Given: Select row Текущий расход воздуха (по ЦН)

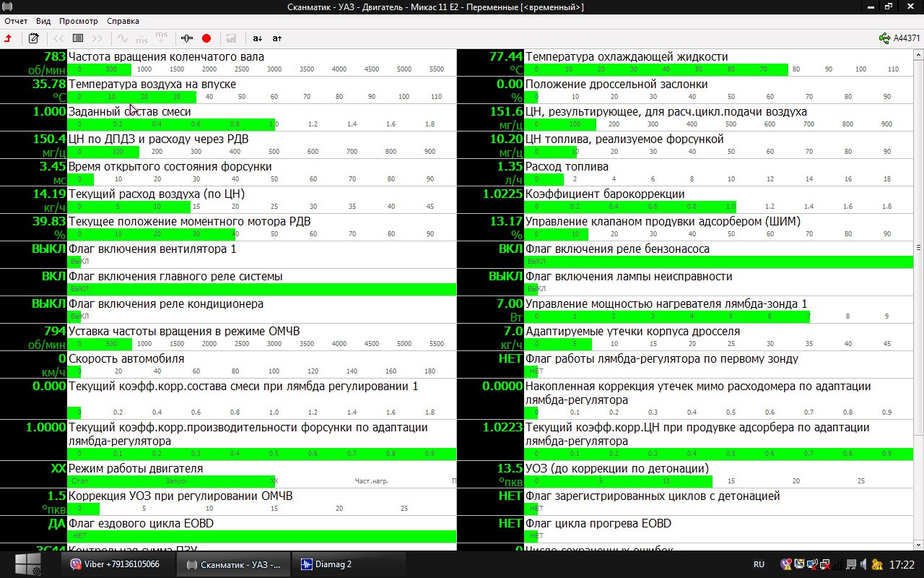Looking at the screenshot, I should [228, 200].
